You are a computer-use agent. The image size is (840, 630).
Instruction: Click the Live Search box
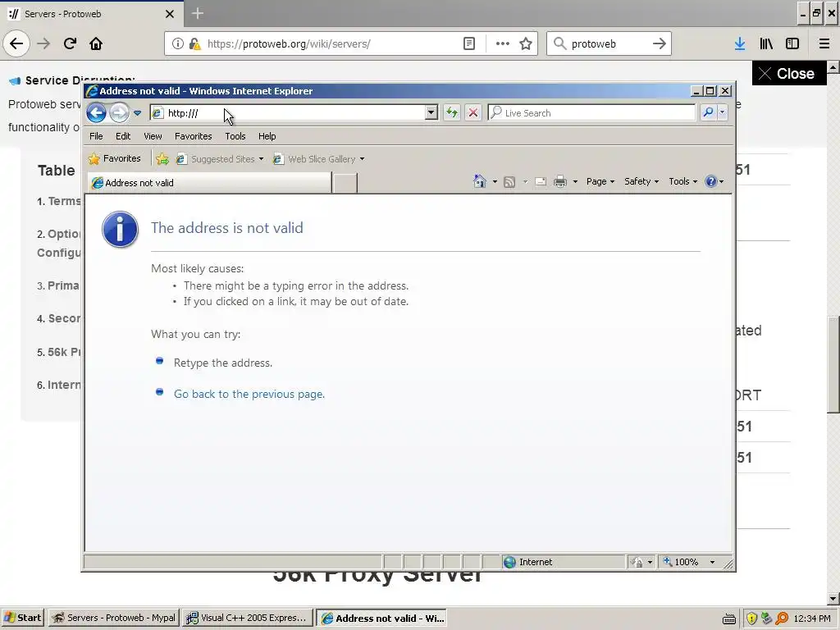tap(591, 113)
